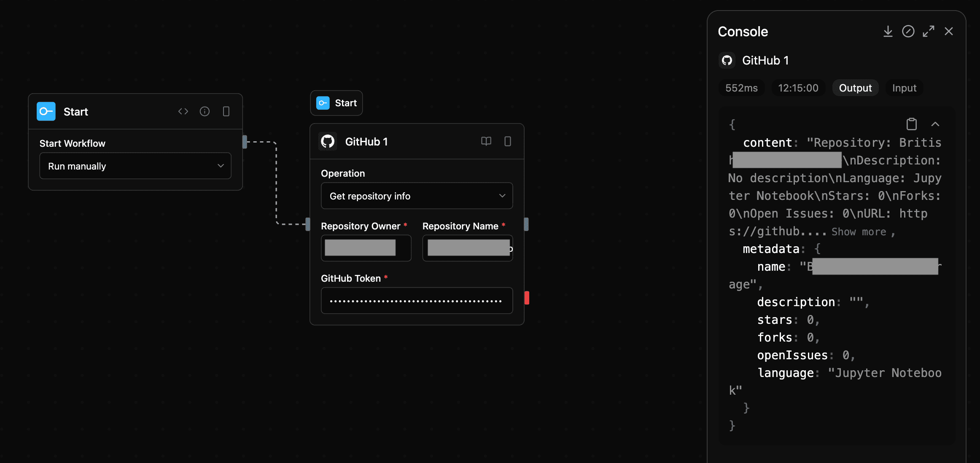Click the GitHub logo on the GitHub 1 node
This screenshot has width=980, height=463.
(x=328, y=142)
